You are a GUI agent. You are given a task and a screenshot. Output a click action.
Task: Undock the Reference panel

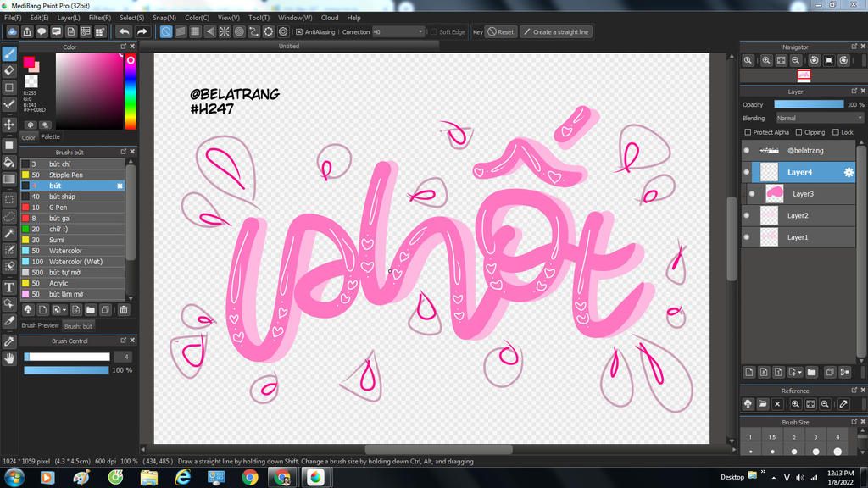point(854,390)
